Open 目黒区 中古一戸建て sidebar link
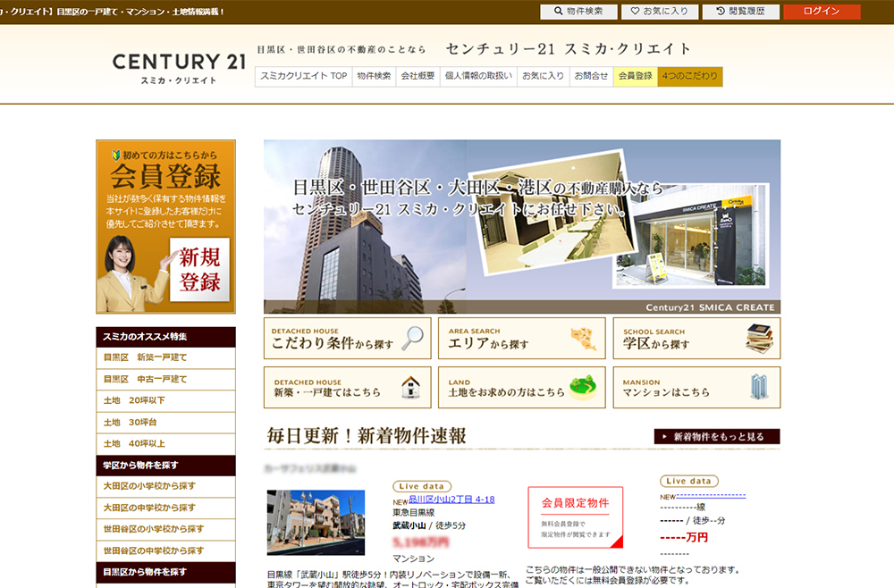The width and height of the screenshot is (894, 588). point(166,380)
